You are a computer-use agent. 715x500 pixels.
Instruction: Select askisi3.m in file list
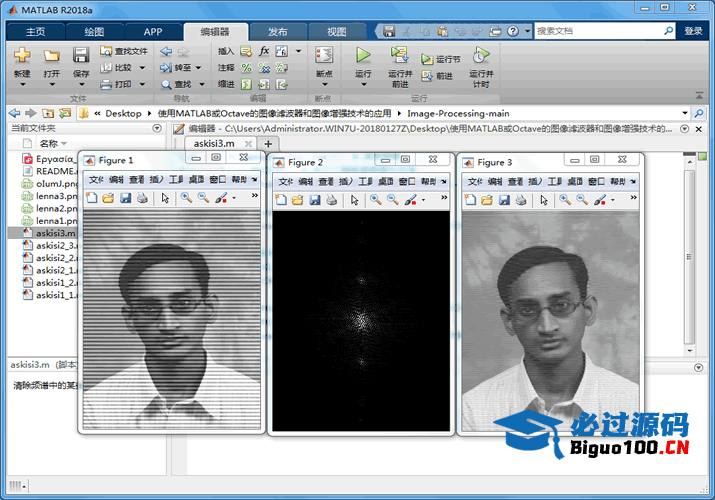point(43,233)
